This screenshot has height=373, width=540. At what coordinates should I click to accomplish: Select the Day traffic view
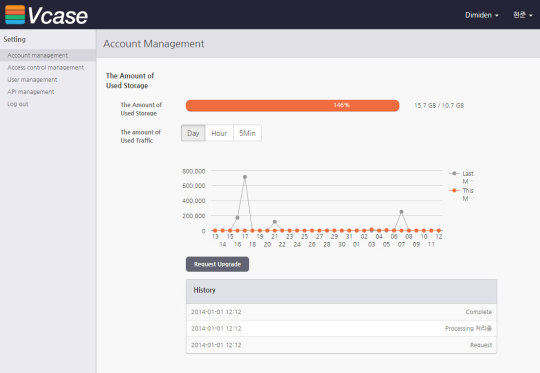193,133
